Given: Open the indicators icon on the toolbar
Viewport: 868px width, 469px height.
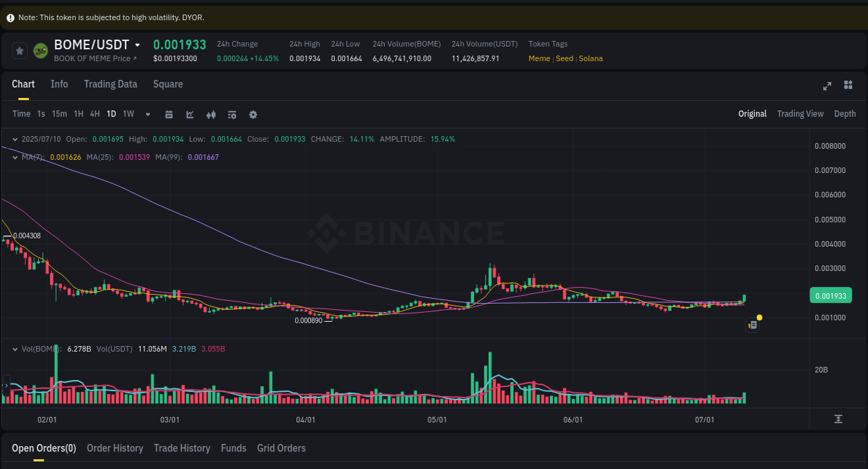Looking at the screenshot, I should (x=211, y=114).
